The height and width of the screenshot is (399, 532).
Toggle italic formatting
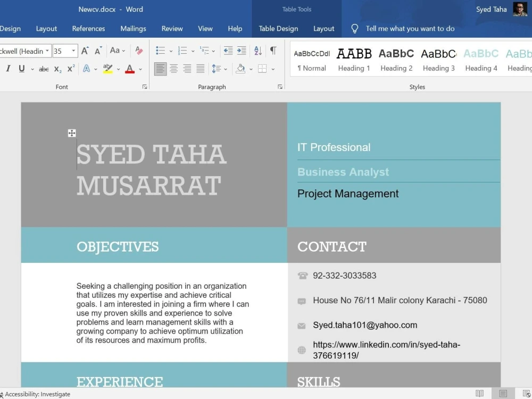click(x=9, y=69)
